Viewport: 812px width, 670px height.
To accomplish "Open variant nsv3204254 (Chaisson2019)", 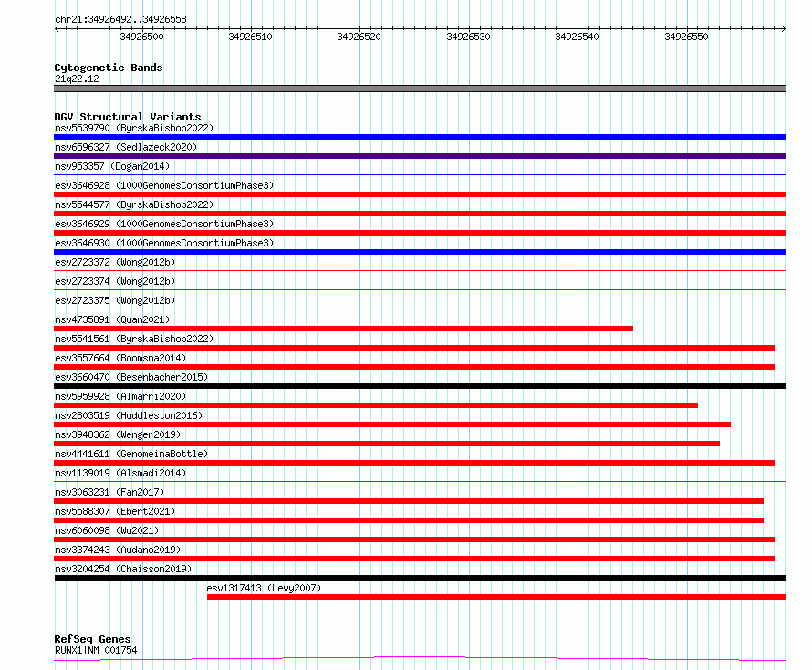I will click(123, 569).
